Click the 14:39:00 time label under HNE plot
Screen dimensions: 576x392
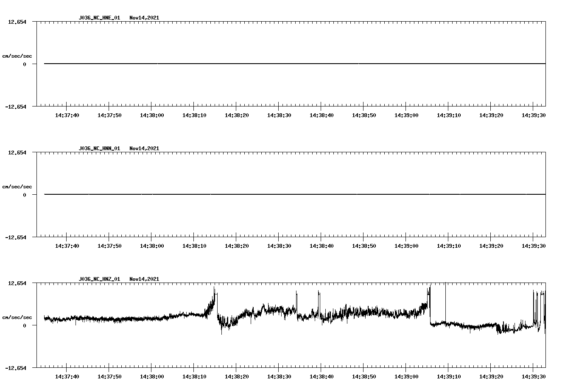click(406, 115)
